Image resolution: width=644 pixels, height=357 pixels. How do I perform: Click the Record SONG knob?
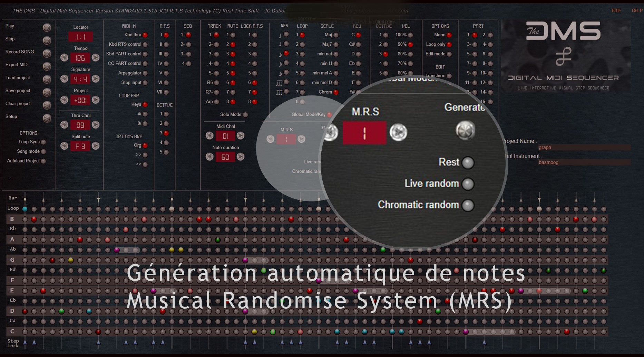(47, 54)
